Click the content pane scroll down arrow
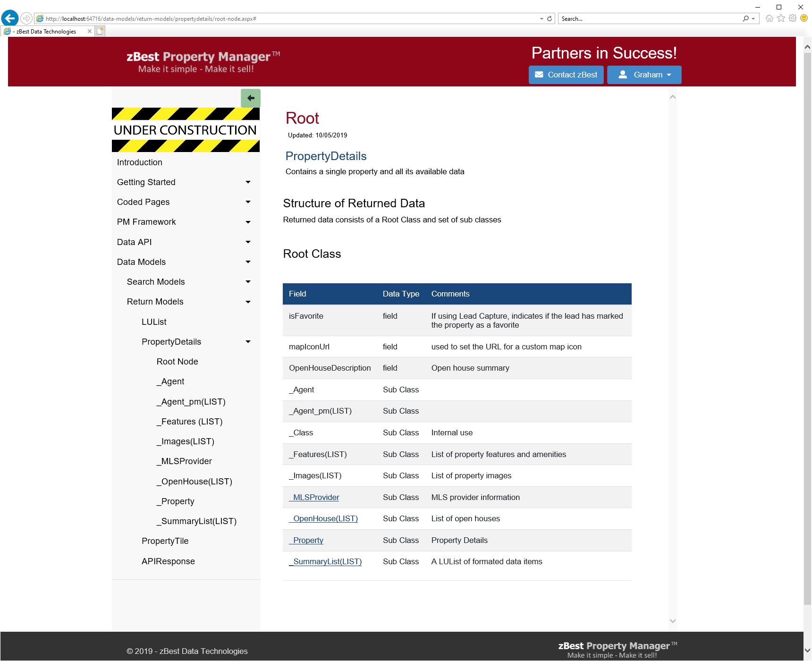Viewport: 812px width, 661px height. [673, 621]
